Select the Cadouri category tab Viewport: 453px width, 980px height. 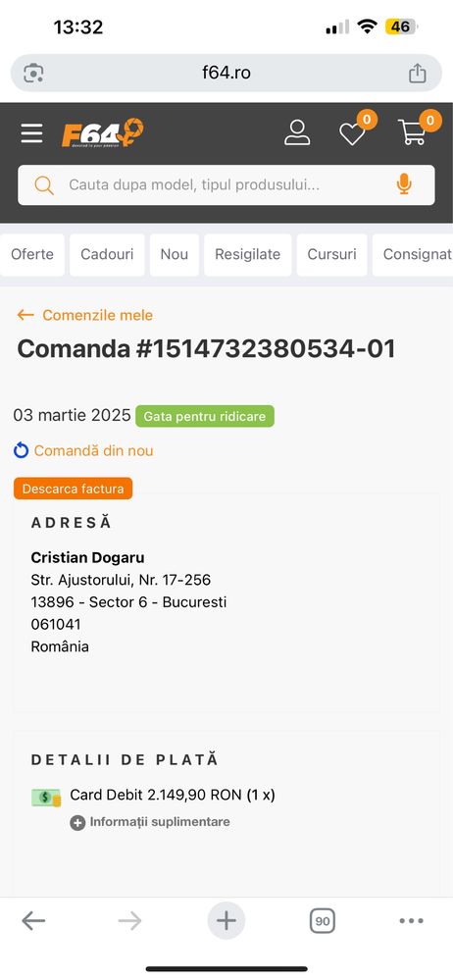[107, 254]
